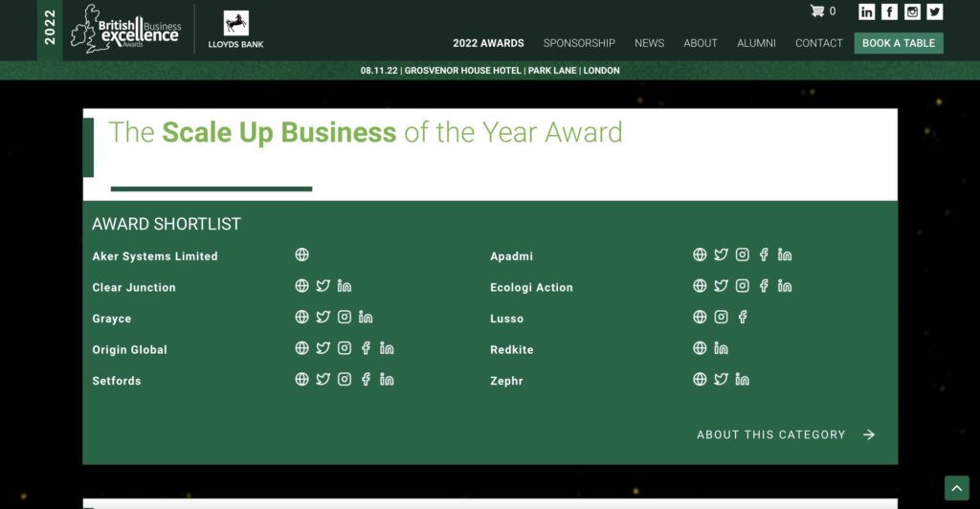Open Zephr website globe icon
Image resolution: width=980 pixels, height=509 pixels.
click(700, 379)
